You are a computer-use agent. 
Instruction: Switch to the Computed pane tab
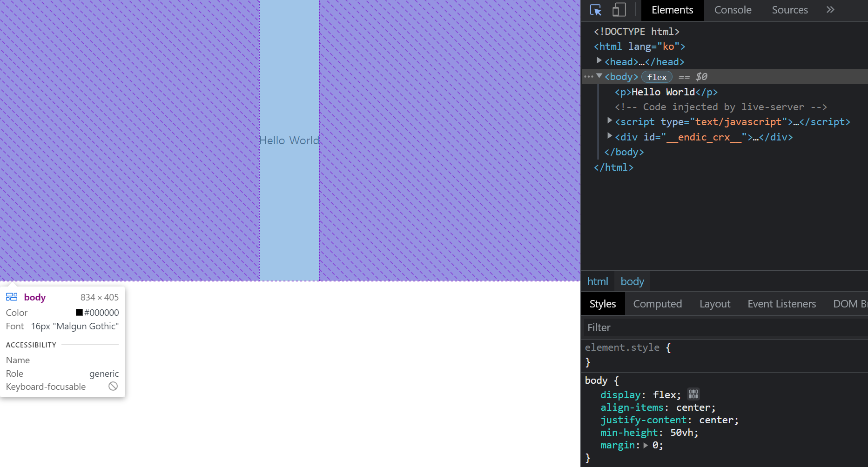tap(658, 304)
